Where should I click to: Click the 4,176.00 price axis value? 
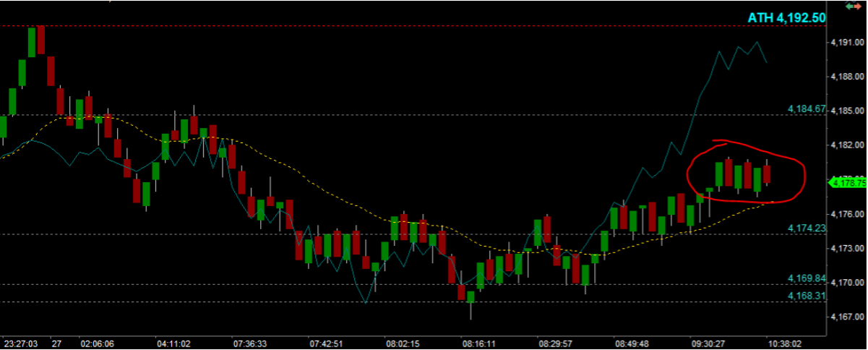click(848, 214)
